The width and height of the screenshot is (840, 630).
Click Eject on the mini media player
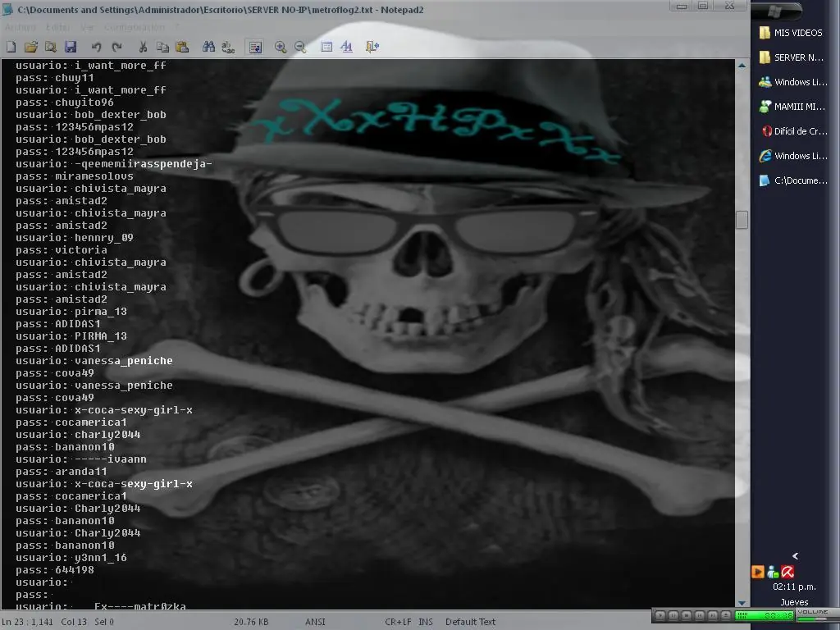click(725, 615)
